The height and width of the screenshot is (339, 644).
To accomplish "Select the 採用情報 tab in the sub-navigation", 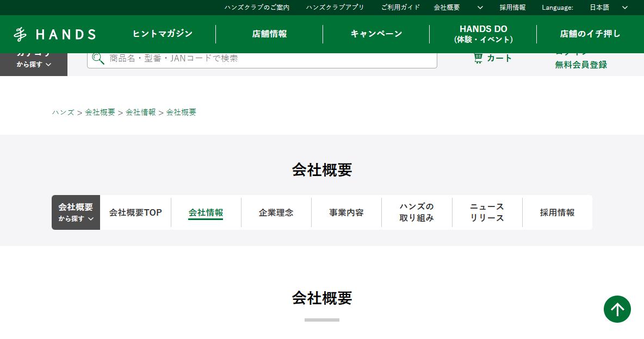I will coord(557,212).
